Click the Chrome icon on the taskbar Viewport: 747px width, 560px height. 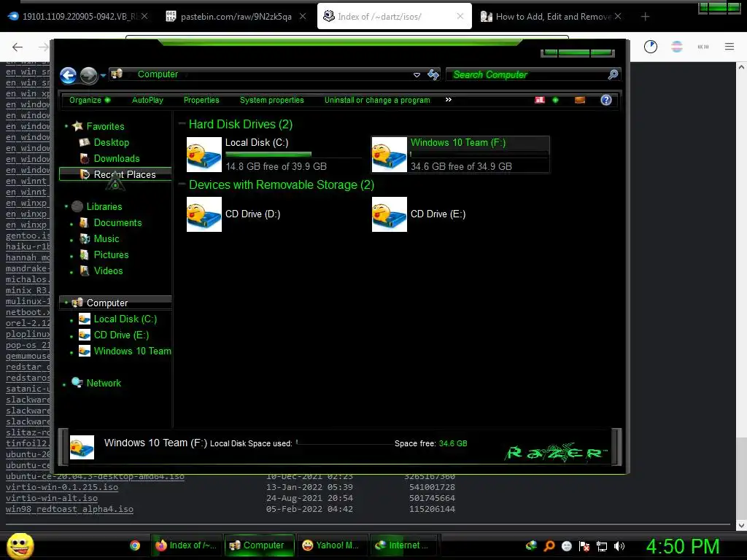coord(135,545)
